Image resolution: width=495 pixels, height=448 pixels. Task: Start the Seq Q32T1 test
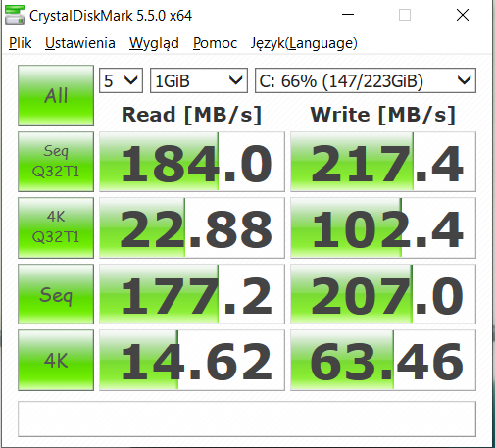[x=56, y=162]
